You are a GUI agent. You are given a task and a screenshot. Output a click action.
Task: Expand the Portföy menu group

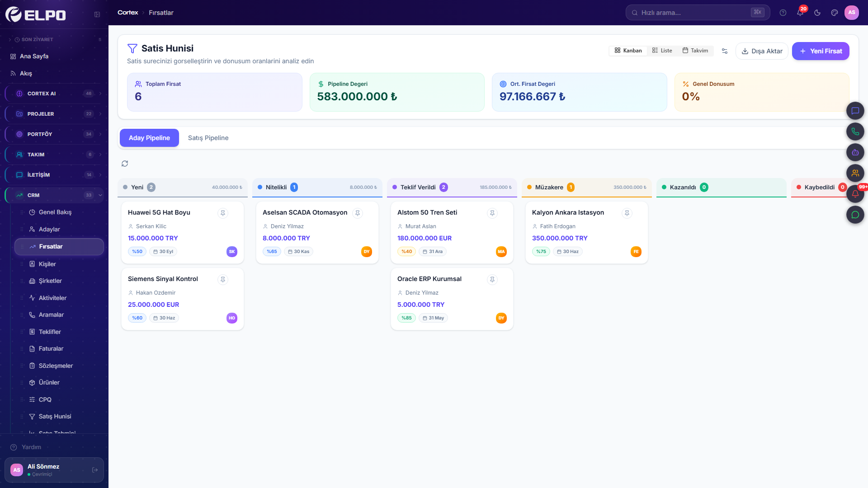[54, 134]
